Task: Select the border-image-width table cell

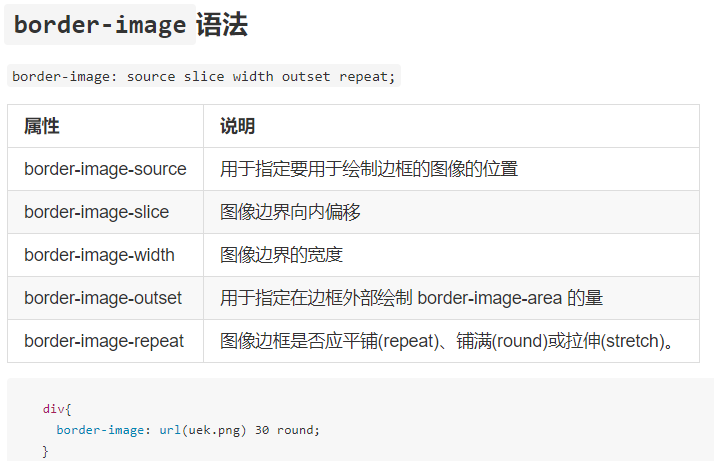Action: pos(105,255)
